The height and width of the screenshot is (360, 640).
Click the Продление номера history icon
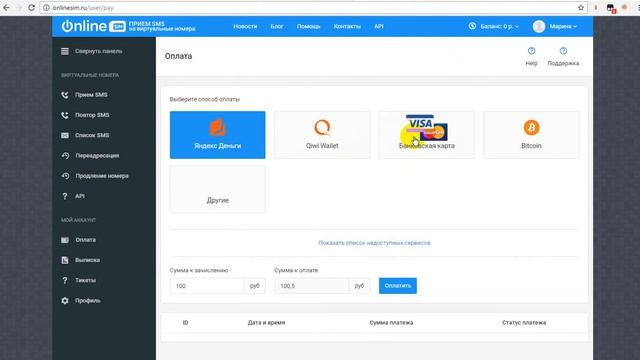click(65, 176)
